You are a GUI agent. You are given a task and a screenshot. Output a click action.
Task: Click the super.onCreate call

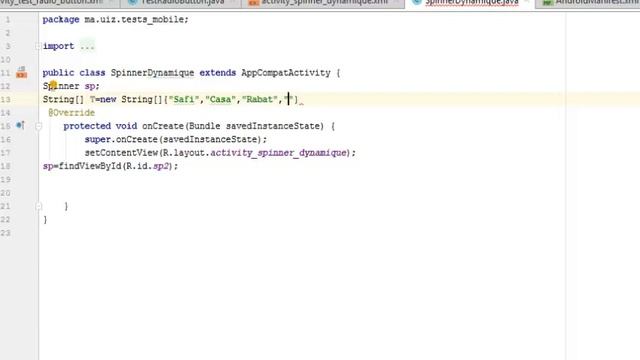click(176, 140)
